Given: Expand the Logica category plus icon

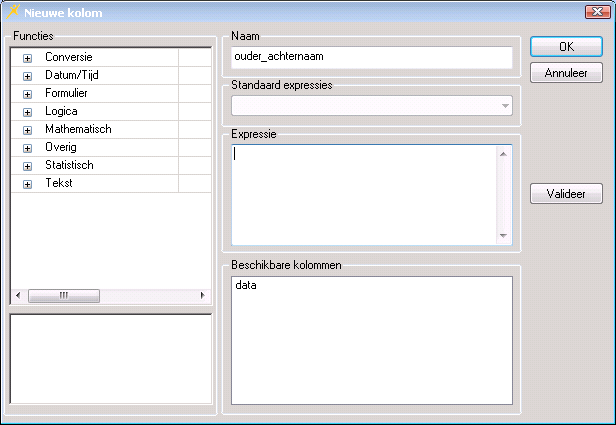Looking at the screenshot, I should tap(27, 112).
